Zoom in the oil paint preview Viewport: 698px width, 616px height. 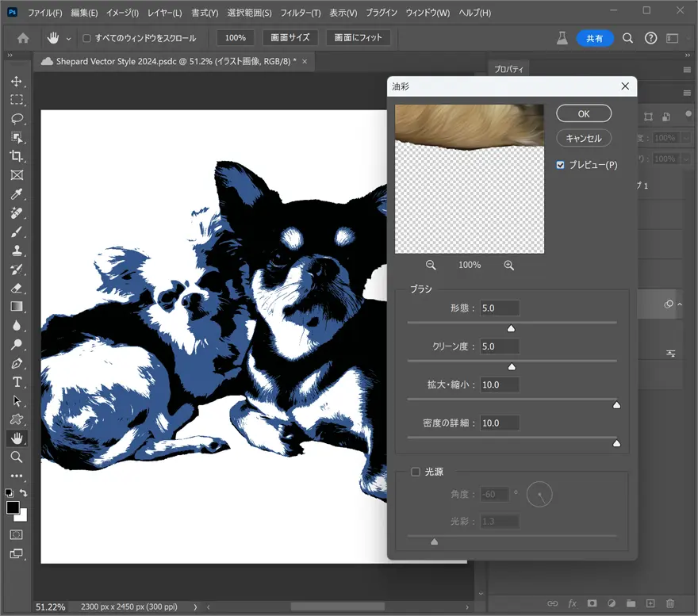pos(508,265)
